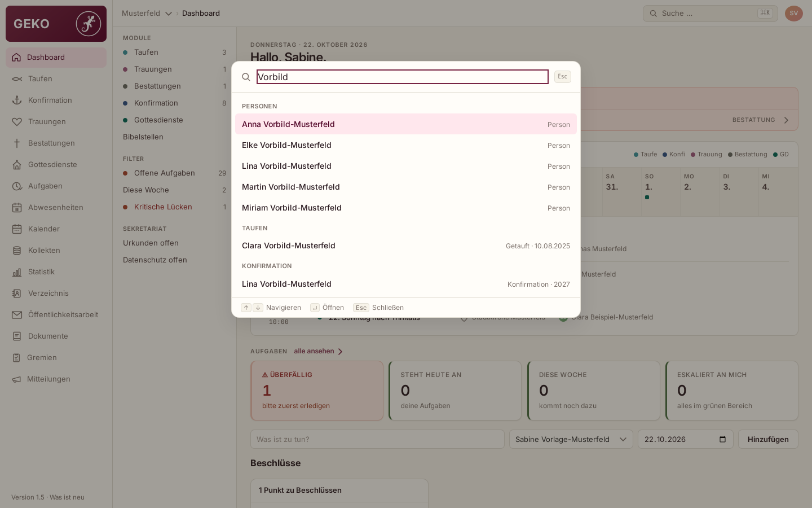812x508 pixels.
Task: Click the Taufen fish icon in sidebar
Action: pyautogui.click(x=17, y=79)
